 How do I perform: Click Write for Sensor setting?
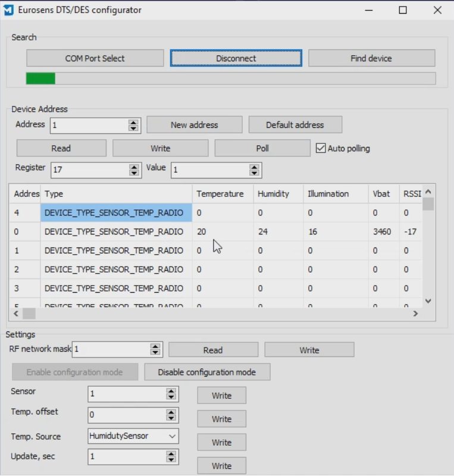(x=222, y=396)
